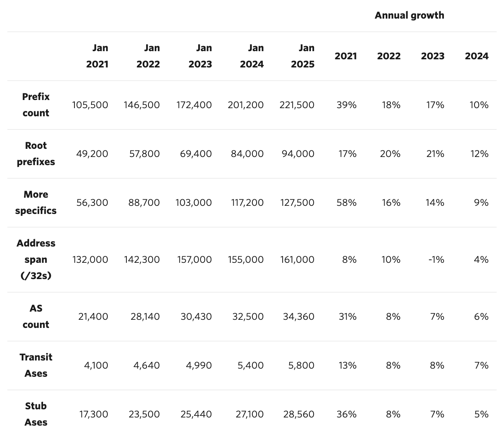
Task: Click the 58% More specifics growth cell
Action: click(x=346, y=203)
